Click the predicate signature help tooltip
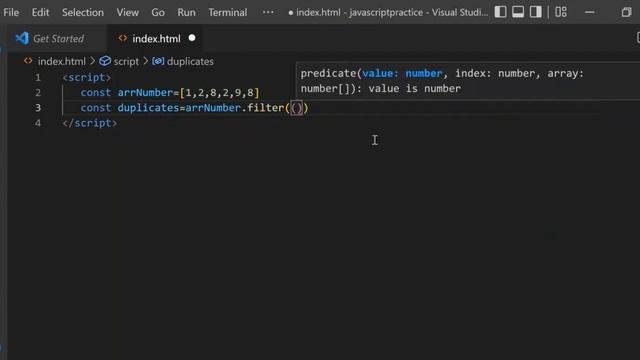The width and height of the screenshot is (640, 360). click(x=468, y=81)
